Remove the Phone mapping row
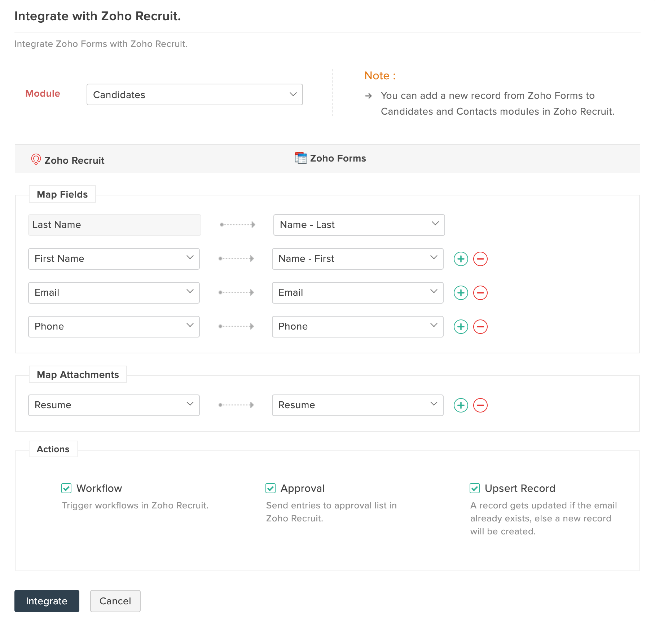The image size is (655, 644). [480, 327]
